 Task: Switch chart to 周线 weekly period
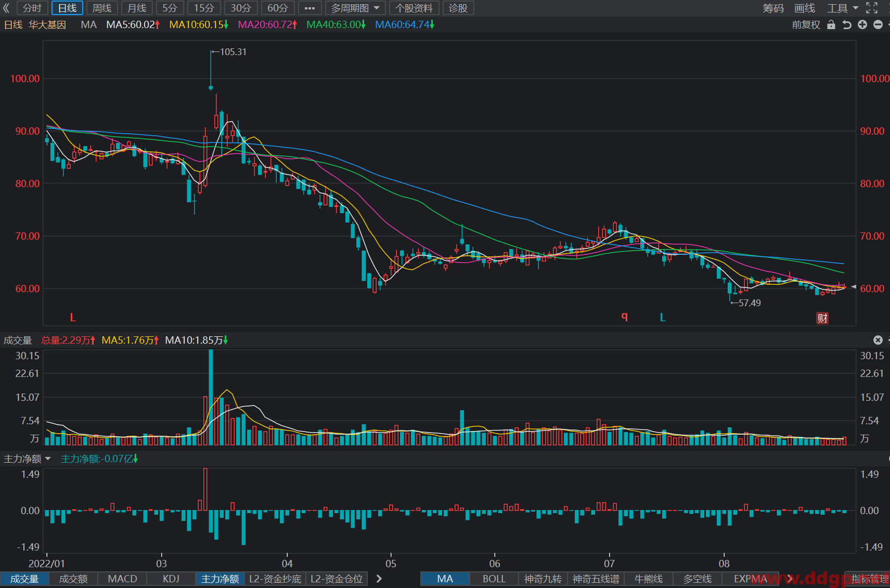[102, 8]
